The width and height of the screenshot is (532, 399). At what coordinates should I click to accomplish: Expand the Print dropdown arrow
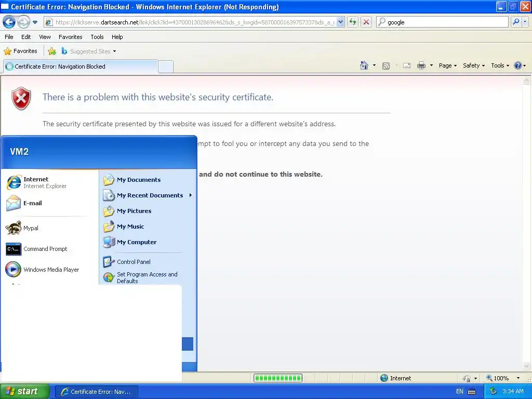point(432,65)
